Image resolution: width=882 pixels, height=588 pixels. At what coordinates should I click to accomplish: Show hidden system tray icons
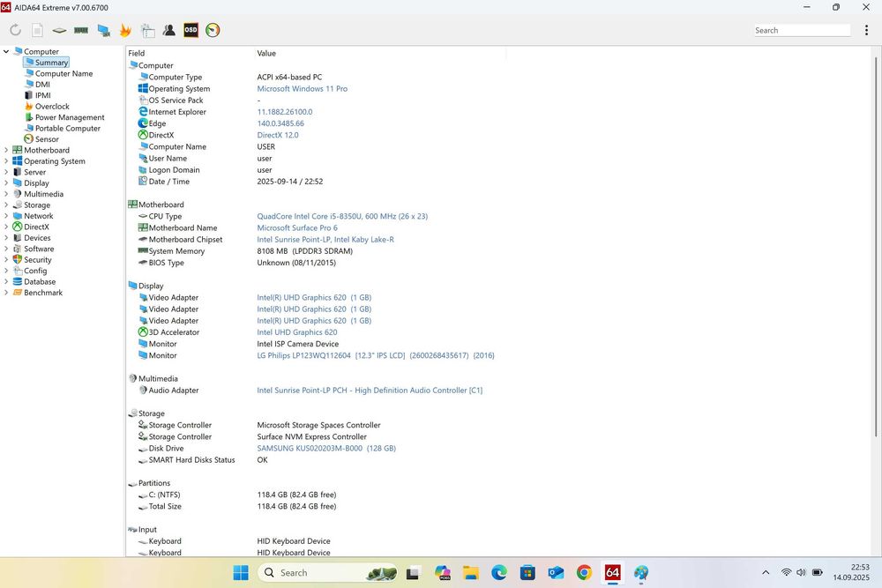[766, 573]
